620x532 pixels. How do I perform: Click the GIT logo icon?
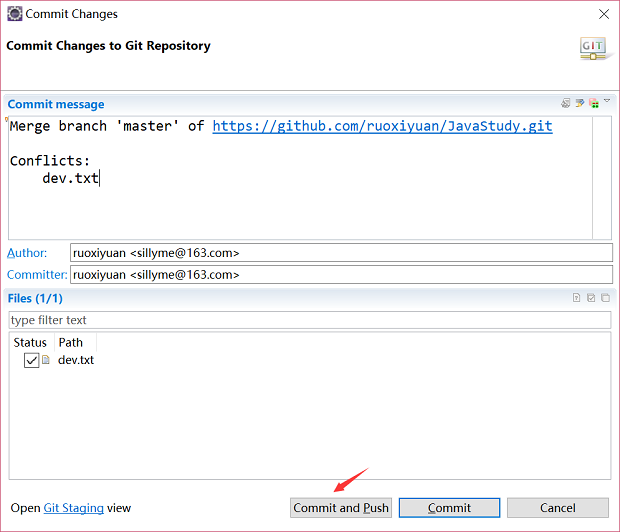coord(593,48)
